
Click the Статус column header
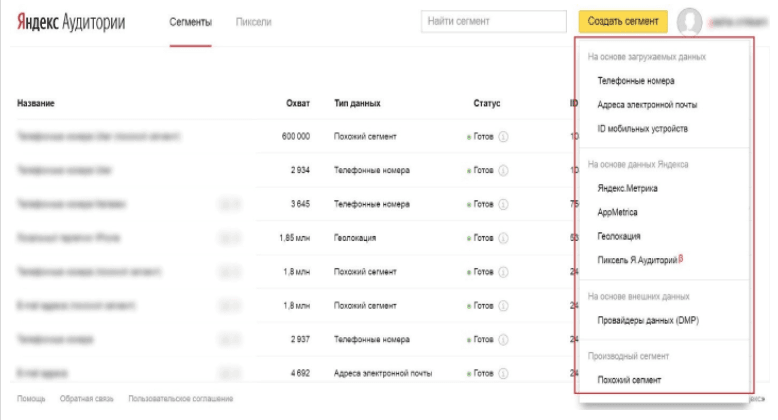487,103
